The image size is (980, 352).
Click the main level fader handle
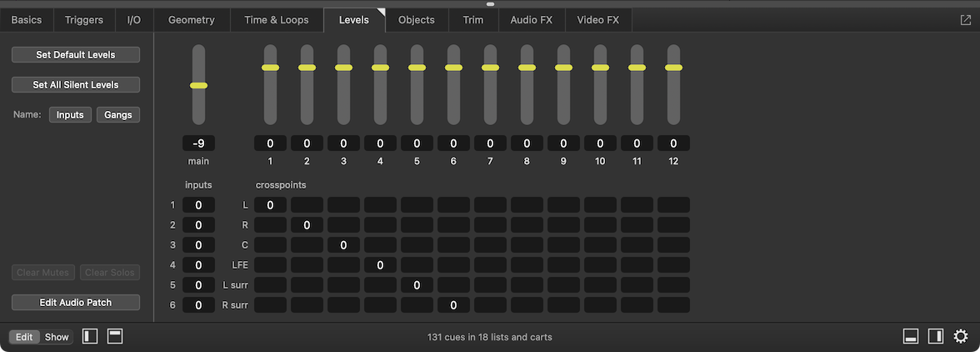coord(198,85)
